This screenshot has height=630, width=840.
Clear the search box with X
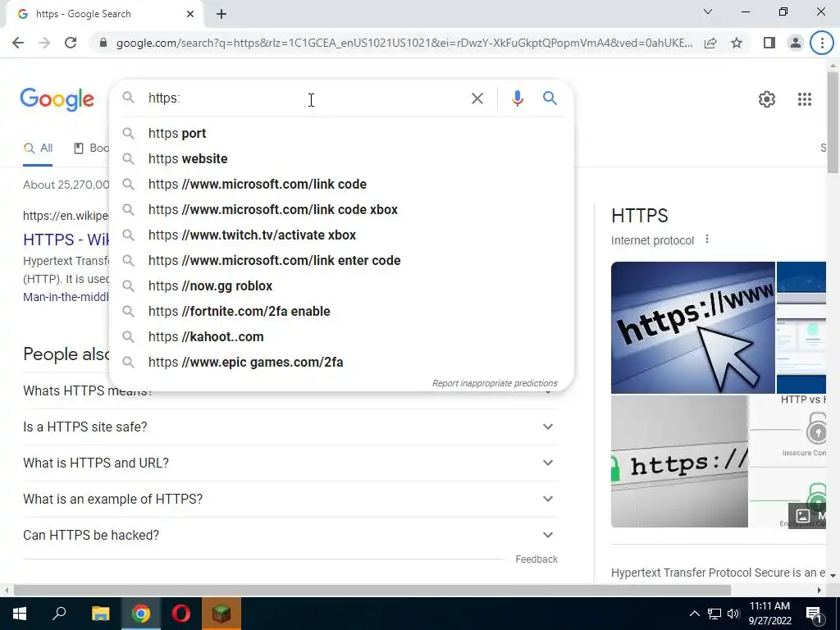point(477,98)
